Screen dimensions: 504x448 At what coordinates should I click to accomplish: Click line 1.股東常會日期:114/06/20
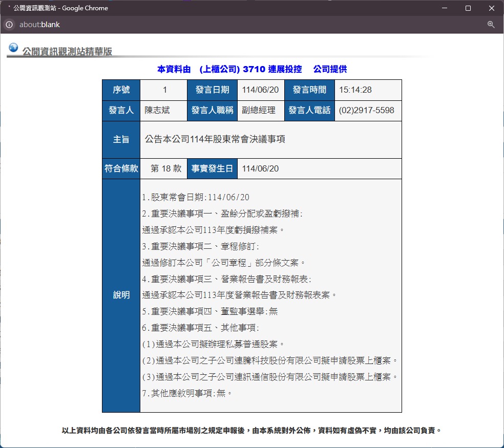coord(196,197)
